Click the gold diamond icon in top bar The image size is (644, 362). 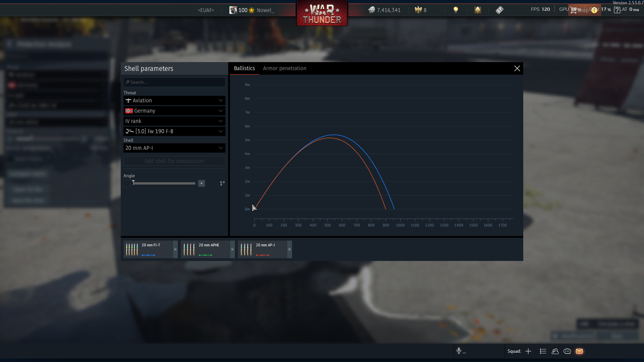point(477,10)
